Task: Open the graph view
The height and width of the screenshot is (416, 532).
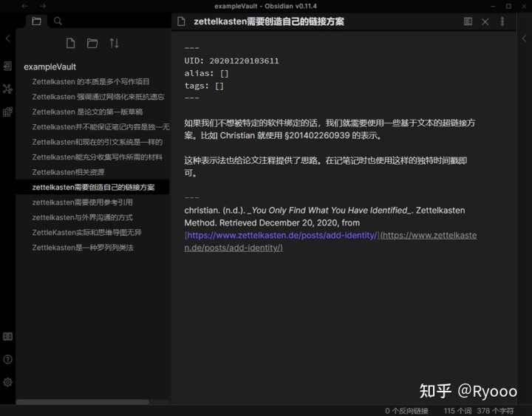Action: point(7,89)
